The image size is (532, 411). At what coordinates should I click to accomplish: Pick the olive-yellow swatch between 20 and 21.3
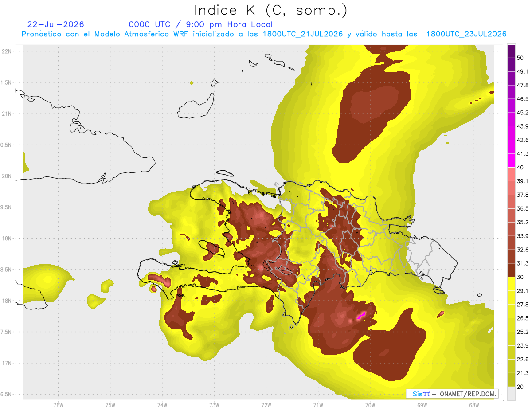pyautogui.click(x=511, y=380)
